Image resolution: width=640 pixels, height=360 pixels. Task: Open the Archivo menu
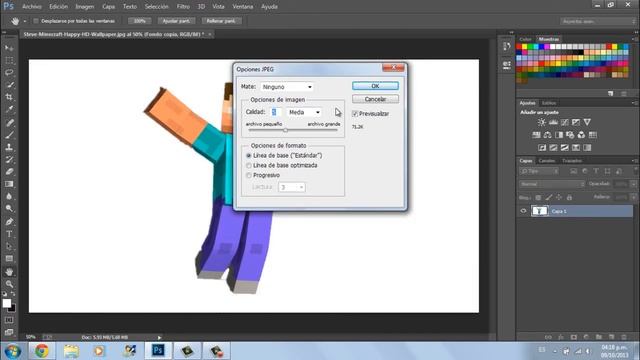31,7
